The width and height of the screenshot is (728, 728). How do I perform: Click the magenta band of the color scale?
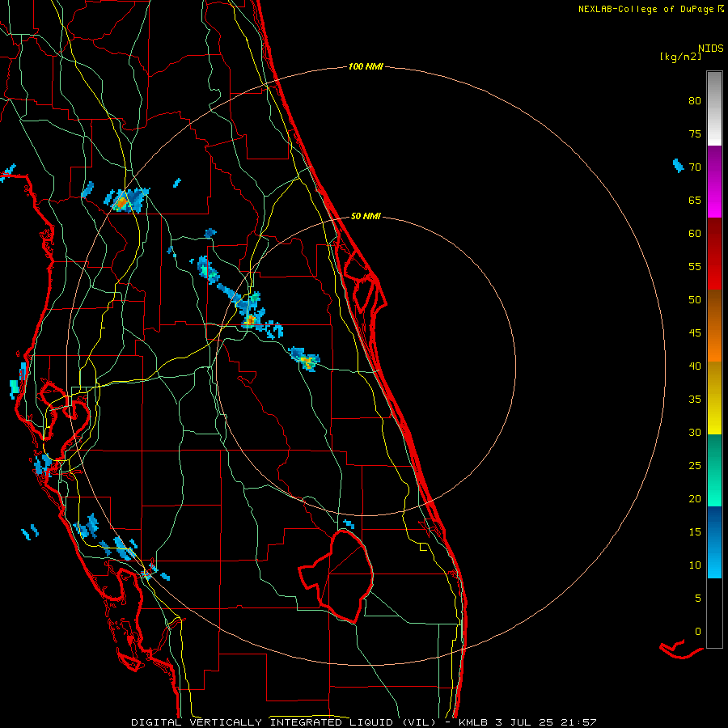714,182
